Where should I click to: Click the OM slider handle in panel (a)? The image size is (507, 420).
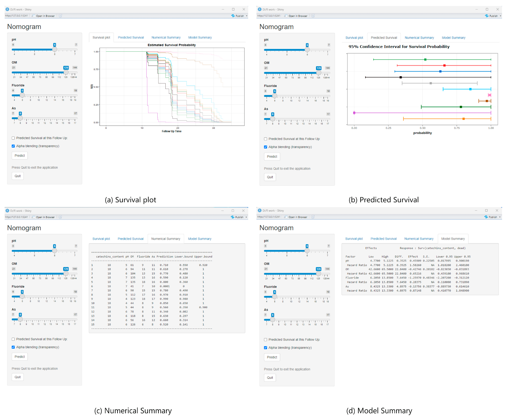(x=66, y=72)
